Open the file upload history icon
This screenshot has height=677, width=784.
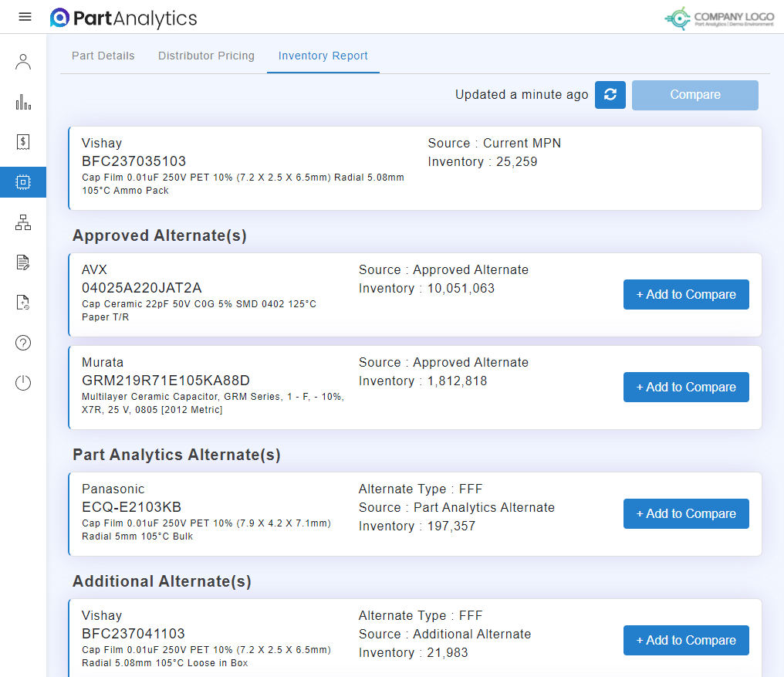click(23, 303)
